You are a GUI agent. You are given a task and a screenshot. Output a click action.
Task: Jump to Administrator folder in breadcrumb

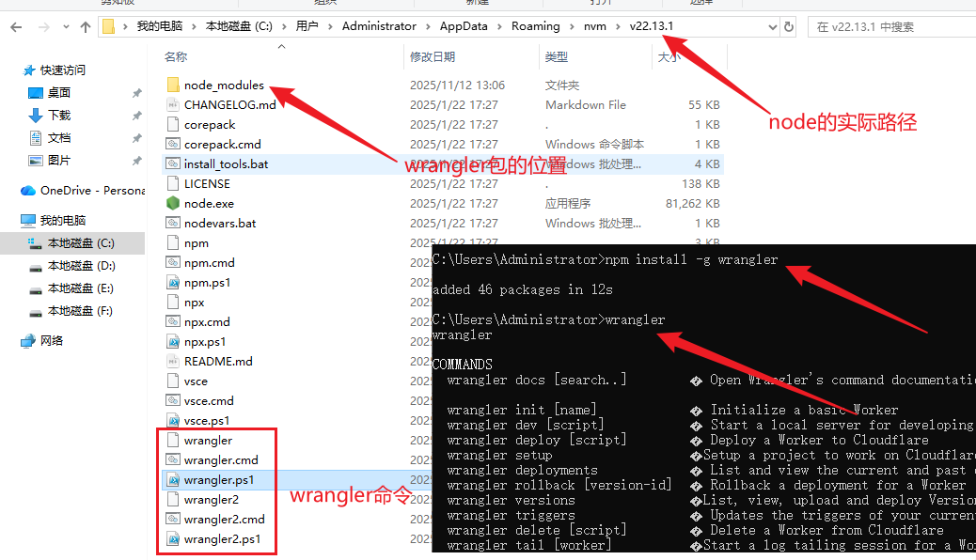coord(379,26)
